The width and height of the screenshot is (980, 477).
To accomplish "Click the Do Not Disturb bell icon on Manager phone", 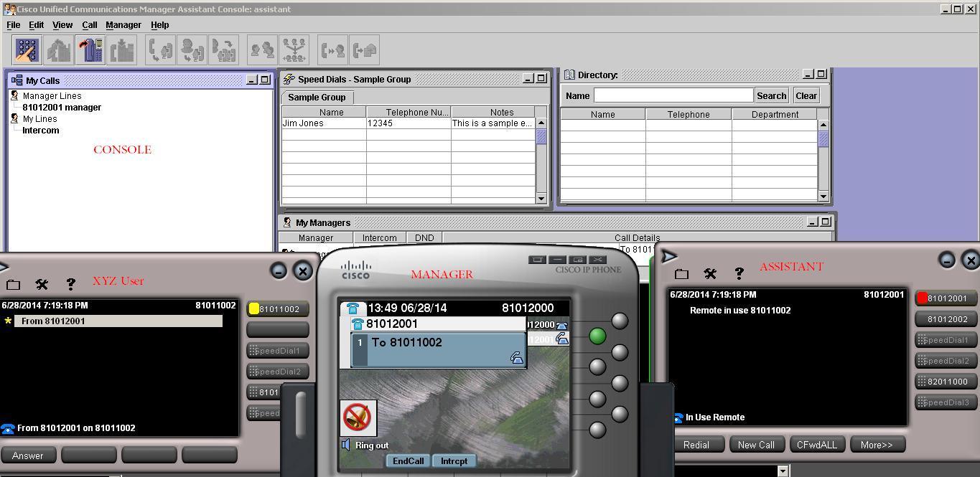I will click(358, 417).
